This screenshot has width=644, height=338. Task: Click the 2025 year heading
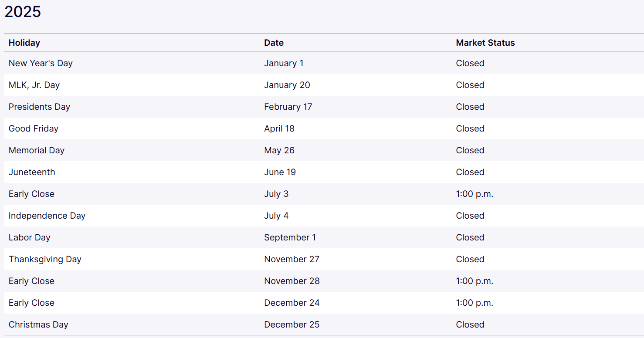click(x=23, y=12)
